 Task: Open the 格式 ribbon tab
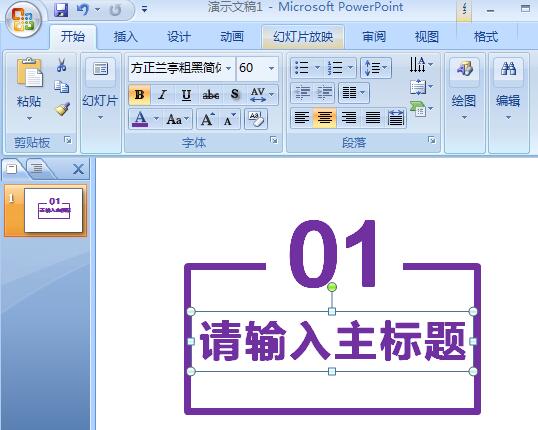coord(486,37)
